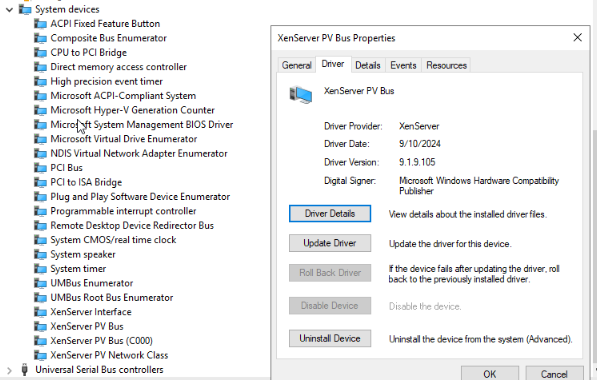This screenshot has width=597, height=380.
Task: Click the System timer device icon
Action: [40, 269]
